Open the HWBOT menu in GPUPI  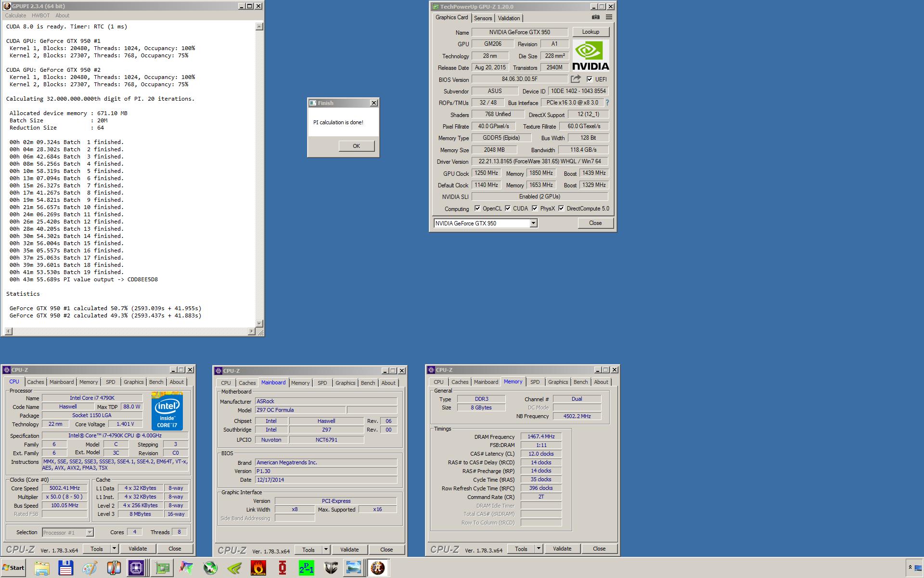[41, 15]
